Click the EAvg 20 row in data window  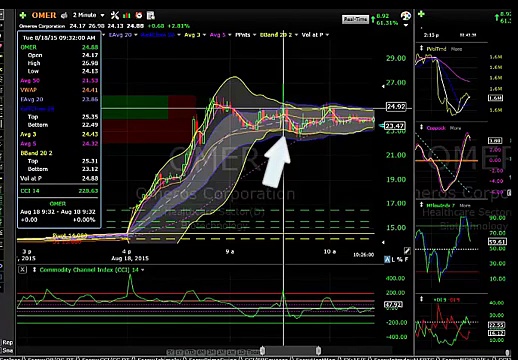click(59, 99)
